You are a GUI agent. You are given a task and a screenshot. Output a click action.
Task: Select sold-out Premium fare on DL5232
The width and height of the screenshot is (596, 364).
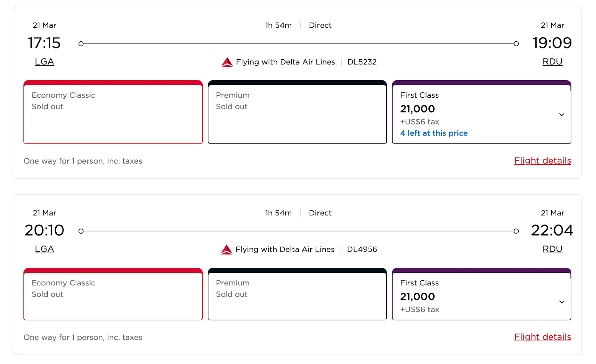(x=297, y=113)
